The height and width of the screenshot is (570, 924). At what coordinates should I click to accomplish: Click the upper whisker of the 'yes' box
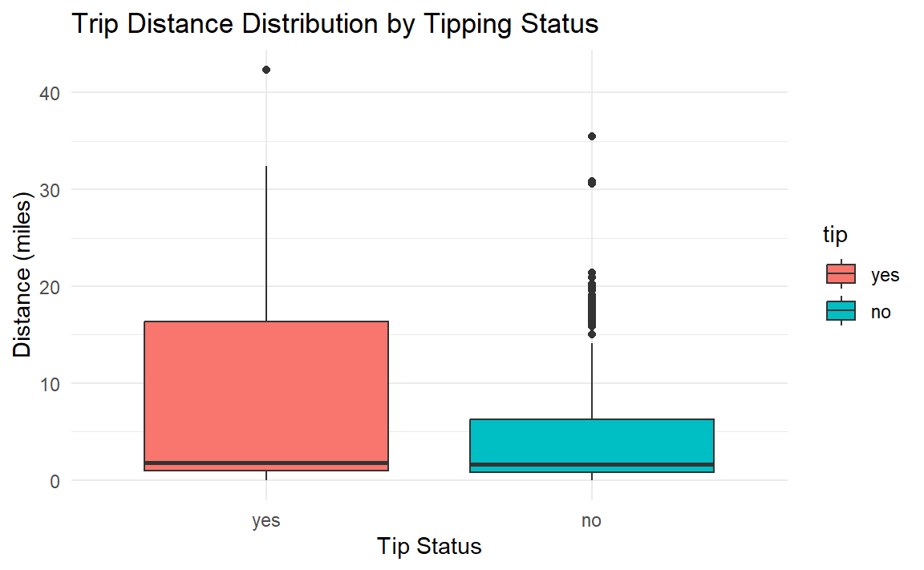click(x=266, y=241)
